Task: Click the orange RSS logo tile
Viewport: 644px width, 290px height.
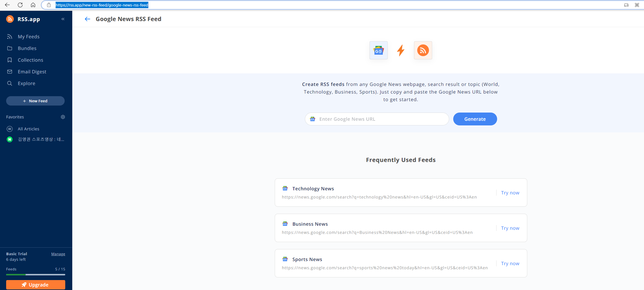Action: tap(423, 50)
